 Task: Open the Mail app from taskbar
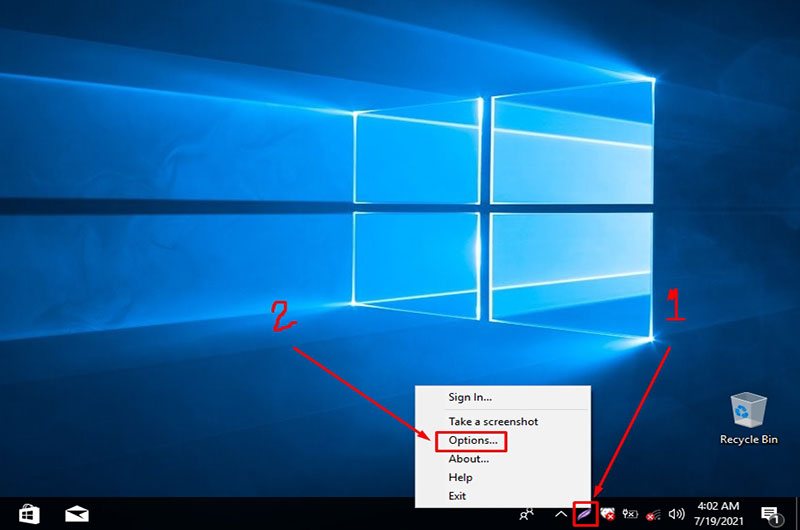tap(77, 514)
